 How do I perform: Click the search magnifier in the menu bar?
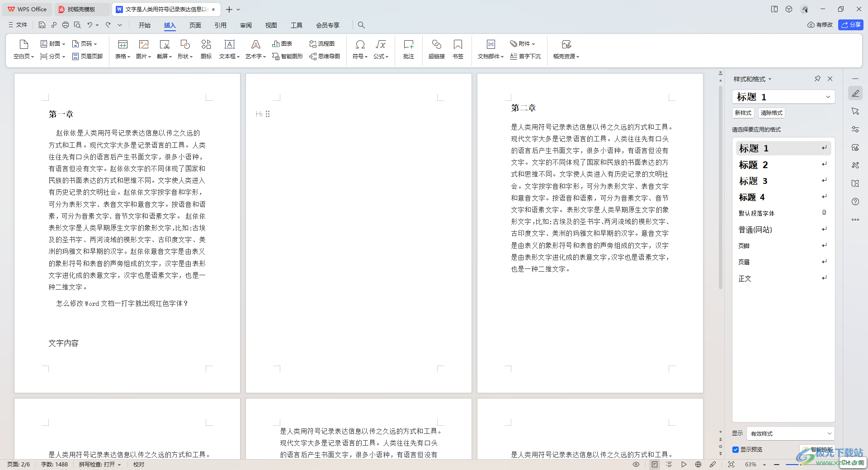(361, 25)
